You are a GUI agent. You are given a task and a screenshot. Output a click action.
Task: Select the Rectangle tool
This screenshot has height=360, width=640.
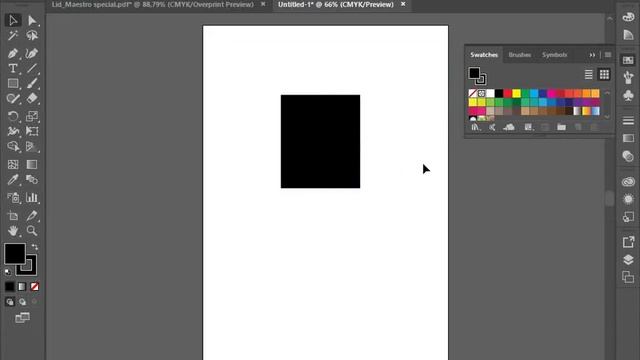[13, 84]
